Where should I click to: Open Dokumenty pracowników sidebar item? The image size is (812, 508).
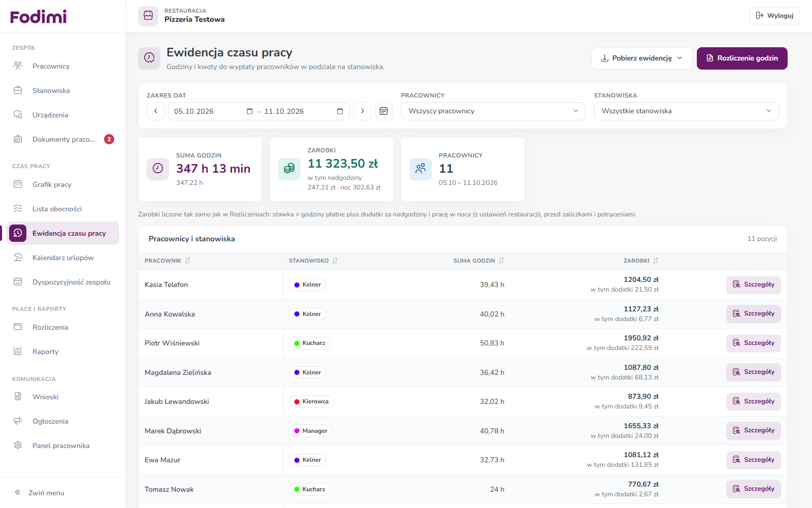[x=63, y=139]
